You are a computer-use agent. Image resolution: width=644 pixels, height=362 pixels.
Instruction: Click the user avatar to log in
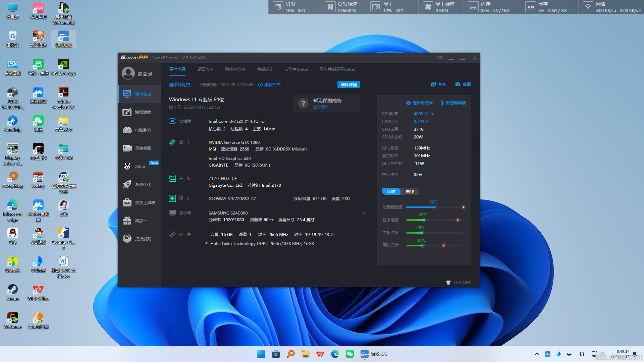point(128,73)
